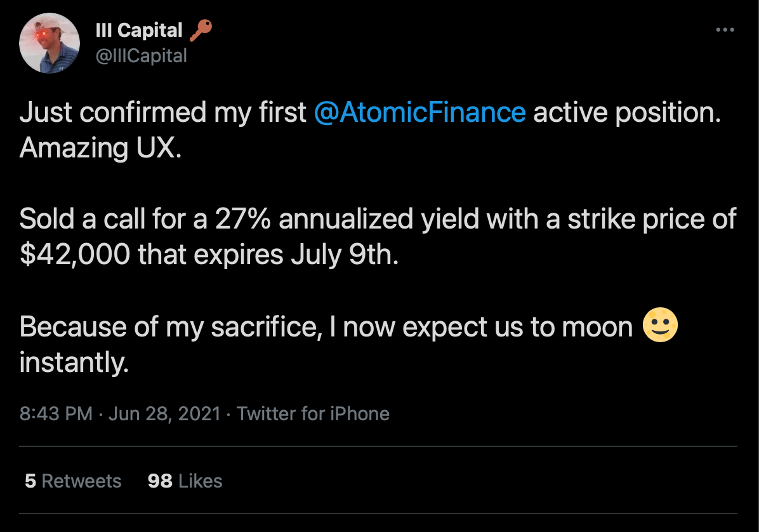This screenshot has width=759, height=532.
Task: Click the likes count number 98
Action: [x=160, y=481]
